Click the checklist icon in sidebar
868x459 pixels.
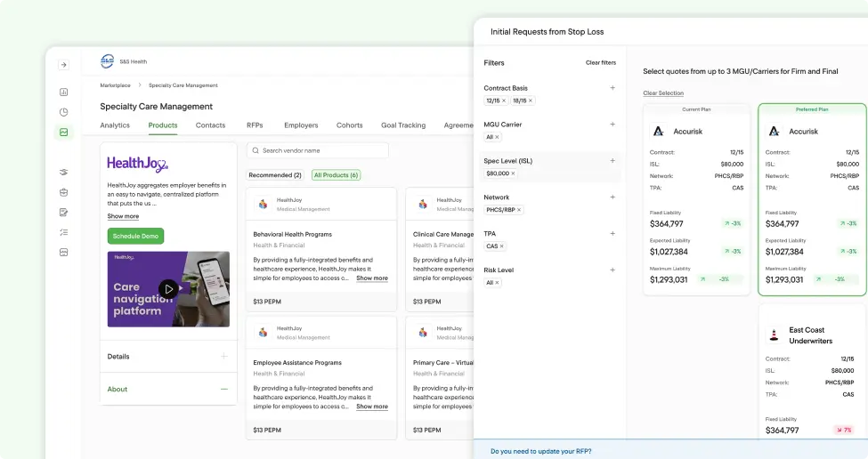63,232
